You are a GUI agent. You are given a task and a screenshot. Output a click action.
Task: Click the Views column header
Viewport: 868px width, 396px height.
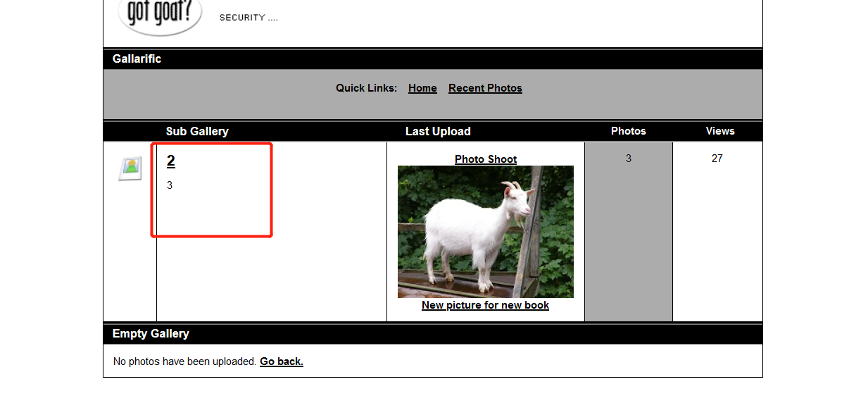(x=720, y=131)
